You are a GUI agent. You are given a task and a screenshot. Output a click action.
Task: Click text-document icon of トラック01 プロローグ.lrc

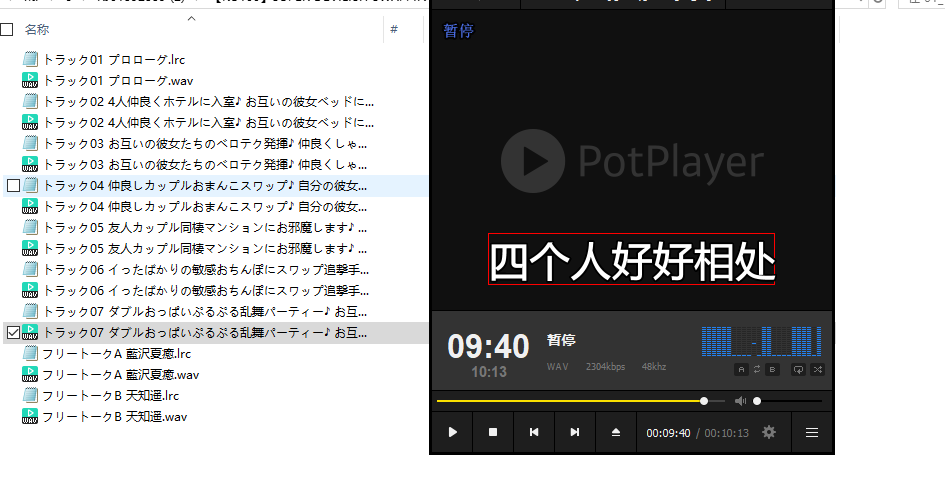[x=30, y=60]
